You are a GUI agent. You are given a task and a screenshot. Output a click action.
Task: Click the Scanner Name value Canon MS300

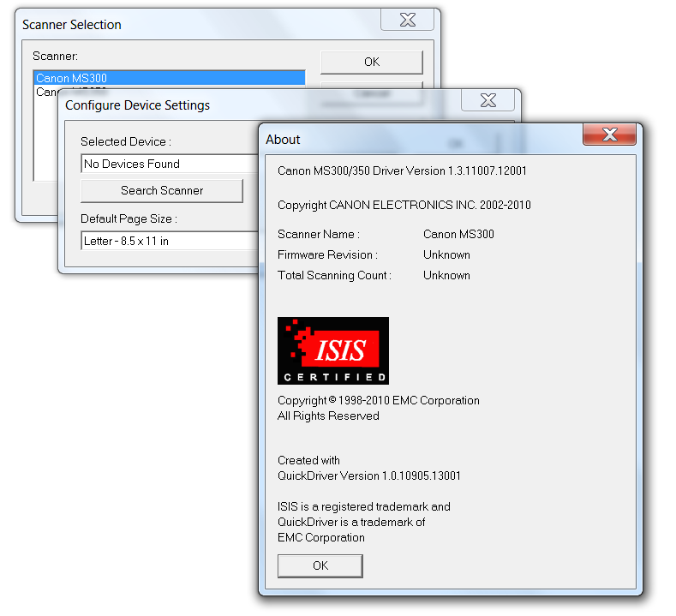(458, 234)
